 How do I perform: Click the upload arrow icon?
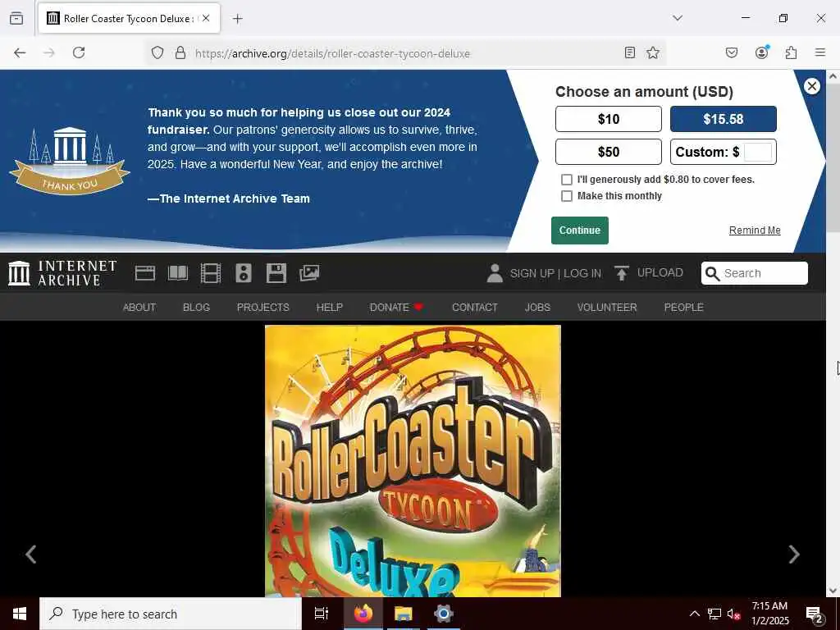pos(622,272)
